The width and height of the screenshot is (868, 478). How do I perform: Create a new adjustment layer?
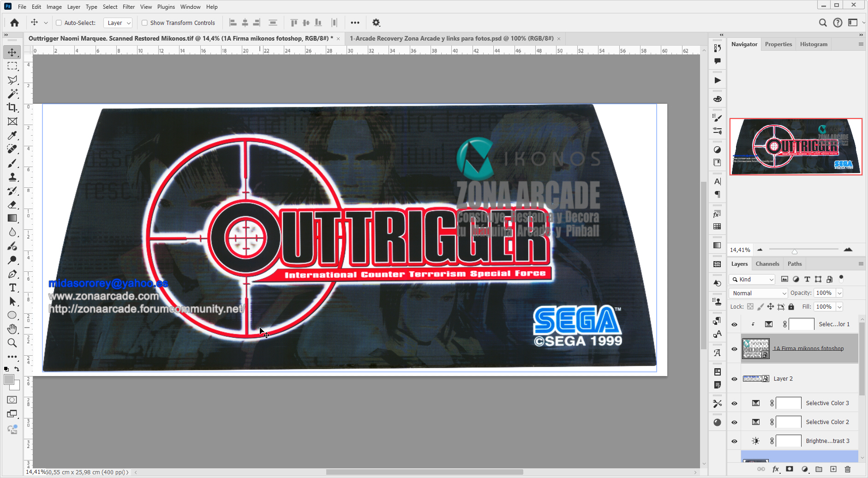point(805,469)
